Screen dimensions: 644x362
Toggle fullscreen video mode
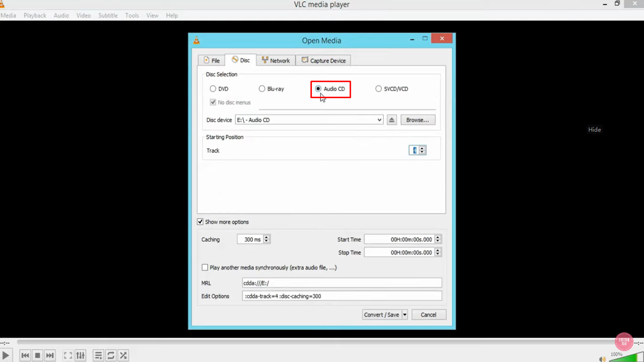[x=68, y=355]
